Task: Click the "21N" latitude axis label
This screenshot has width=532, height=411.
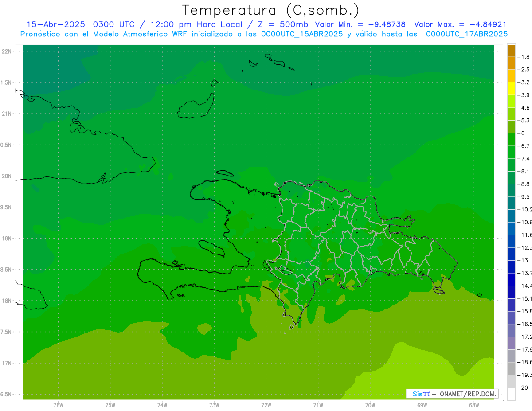Action: pyautogui.click(x=7, y=114)
